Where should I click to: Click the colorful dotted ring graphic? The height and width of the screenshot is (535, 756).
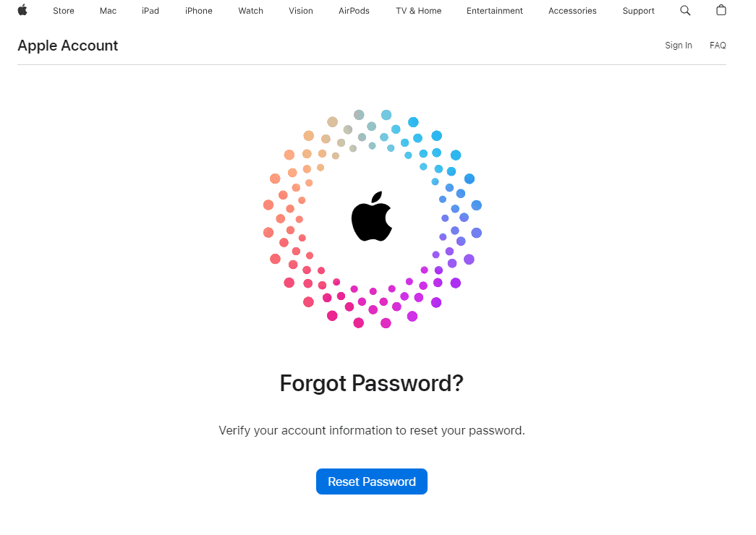[373, 219]
